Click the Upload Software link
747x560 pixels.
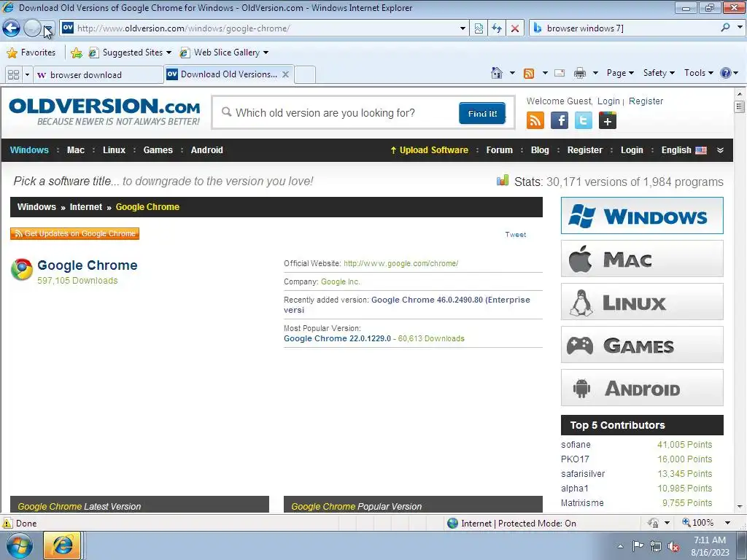coord(429,150)
